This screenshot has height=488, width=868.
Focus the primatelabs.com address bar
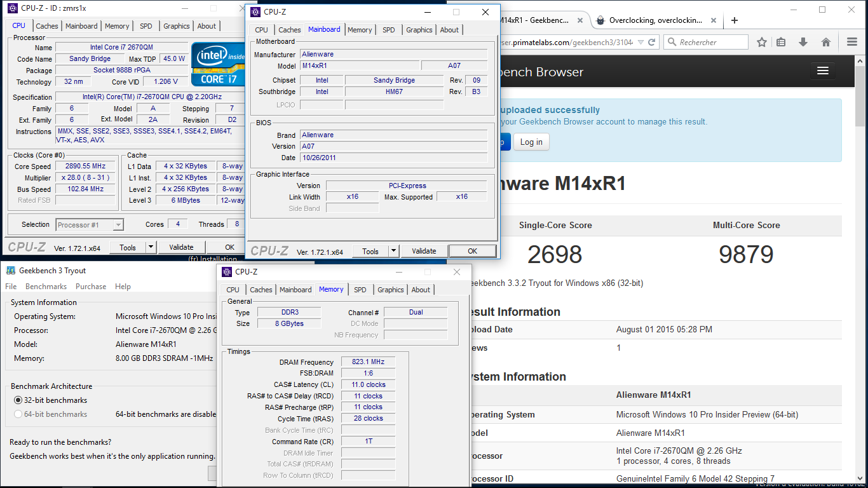click(566, 42)
